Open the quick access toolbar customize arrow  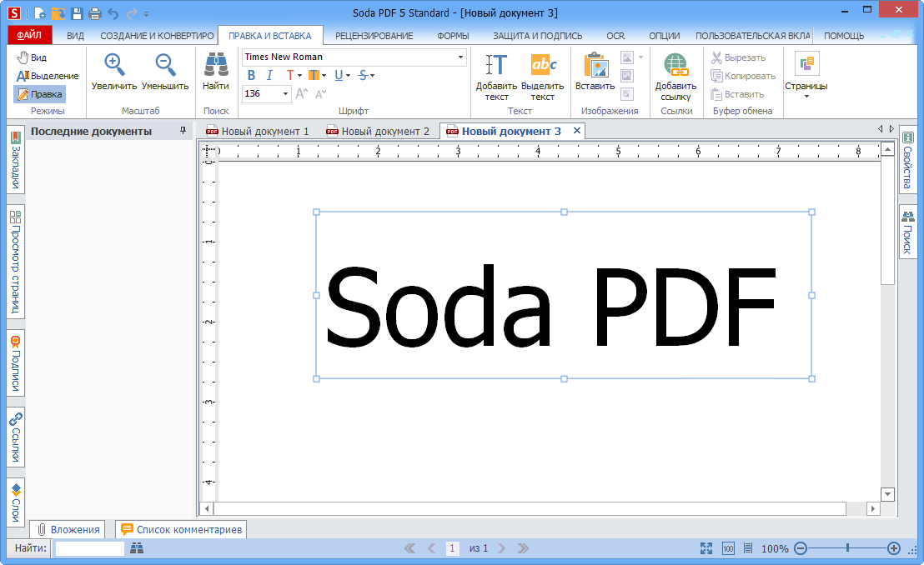coord(147,13)
